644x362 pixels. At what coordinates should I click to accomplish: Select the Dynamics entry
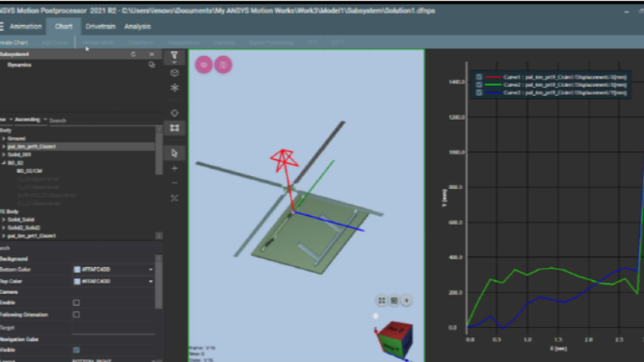point(19,64)
